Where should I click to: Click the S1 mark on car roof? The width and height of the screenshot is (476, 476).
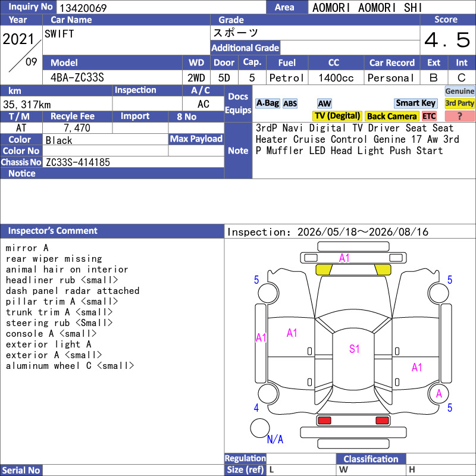354,349
